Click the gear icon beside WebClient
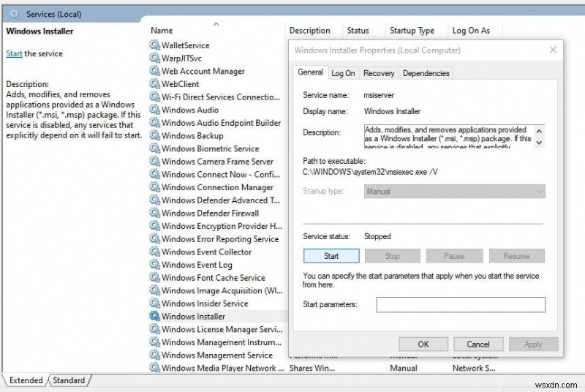 [154, 83]
